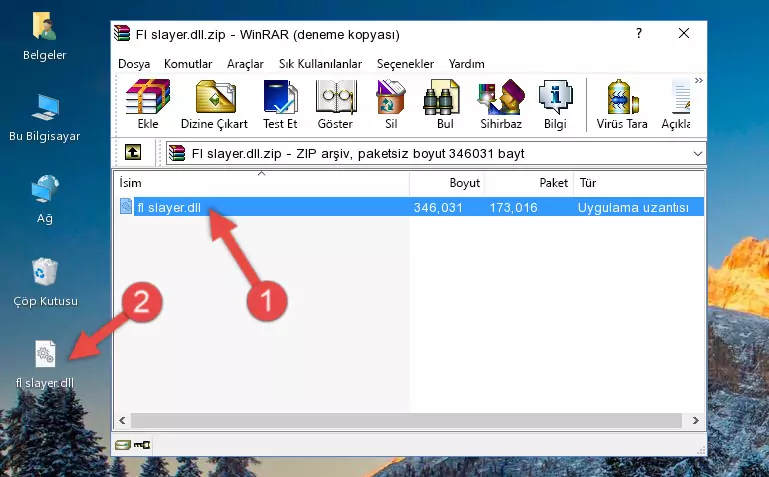Open the Komutlar menu
769x477 pixels.
click(x=188, y=64)
